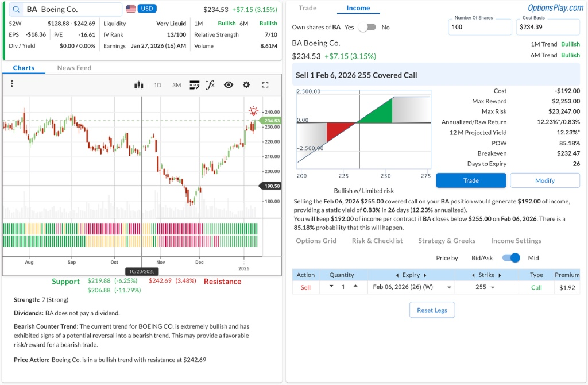
Task: Open the 255 strike price dropdown
Action: click(493, 287)
